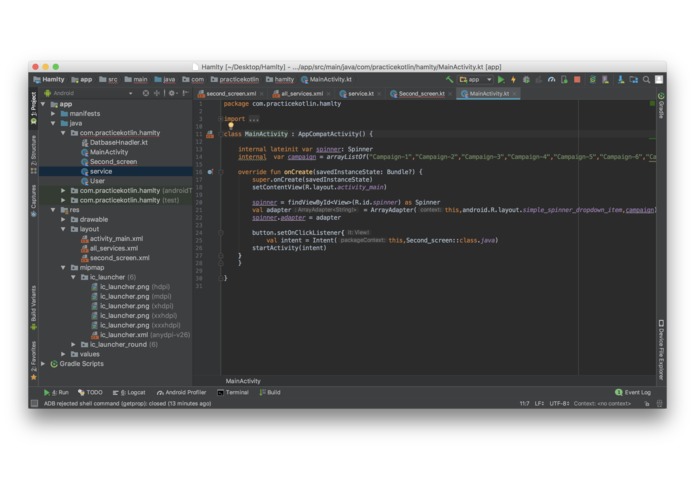Stop the app with red square
Image resolution: width=695 pixels, height=494 pixels.
point(577,80)
